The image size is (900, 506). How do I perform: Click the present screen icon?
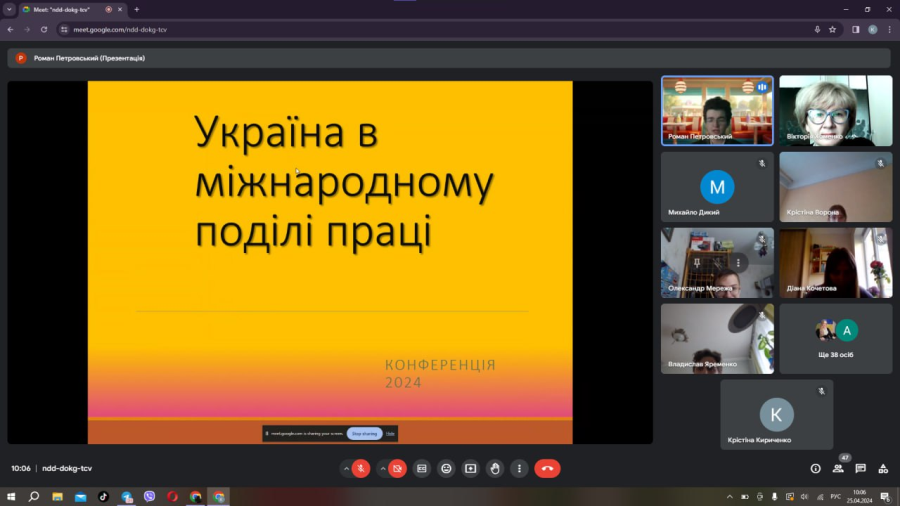(x=470, y=468)
